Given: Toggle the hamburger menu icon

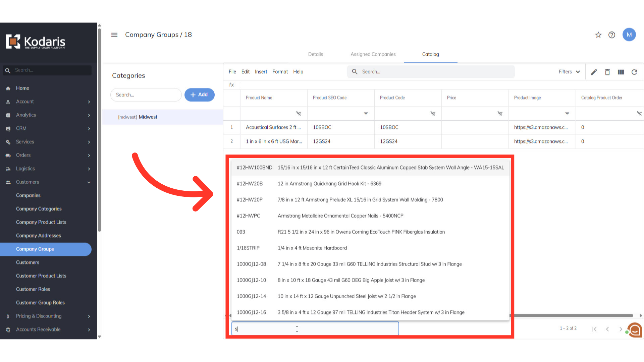Looking at the screenshot, I should [x=114, y=35].
